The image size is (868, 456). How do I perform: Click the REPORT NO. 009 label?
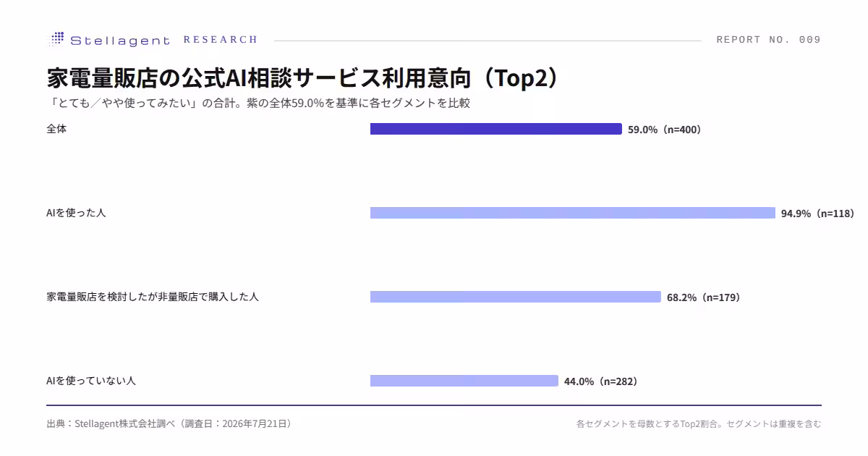(x=769, y=40)
